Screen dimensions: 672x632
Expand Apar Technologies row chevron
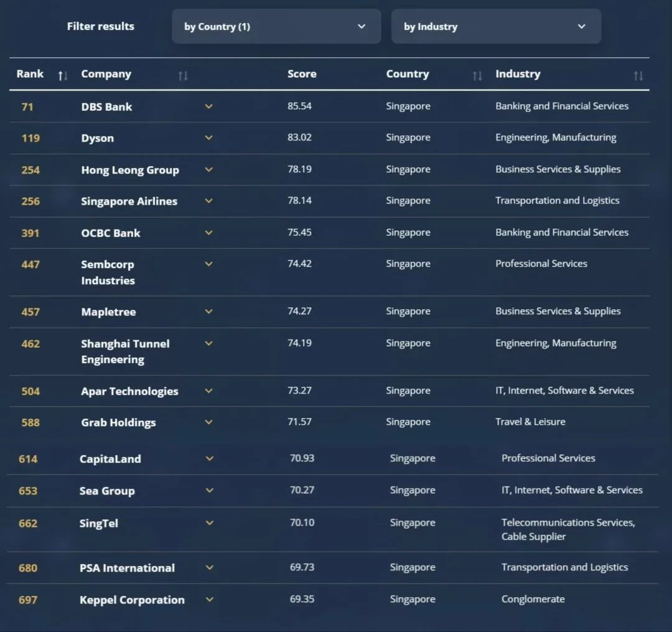point(208,391)
